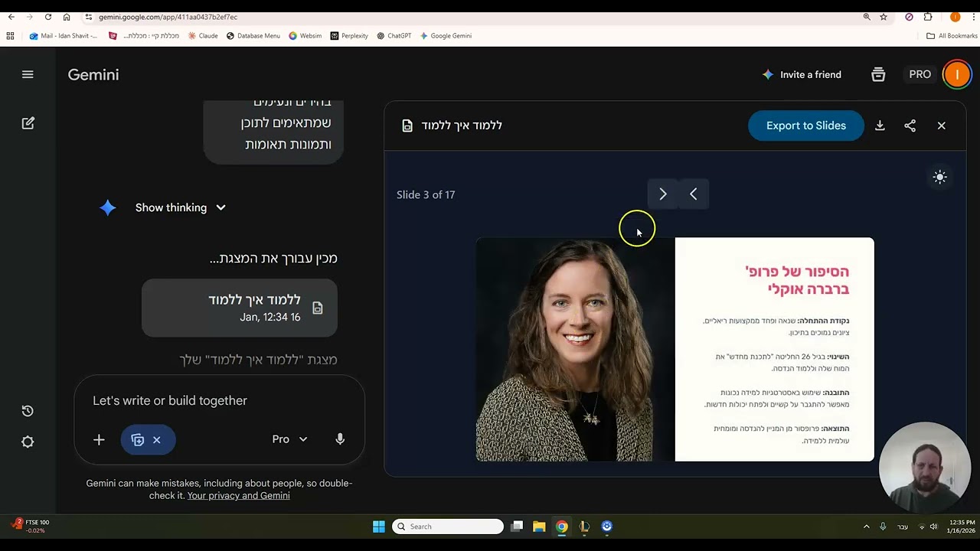The height and width of the screenshot is (551, 980).
Task: Close the presentation panel
Action: [x=942, y=126]
